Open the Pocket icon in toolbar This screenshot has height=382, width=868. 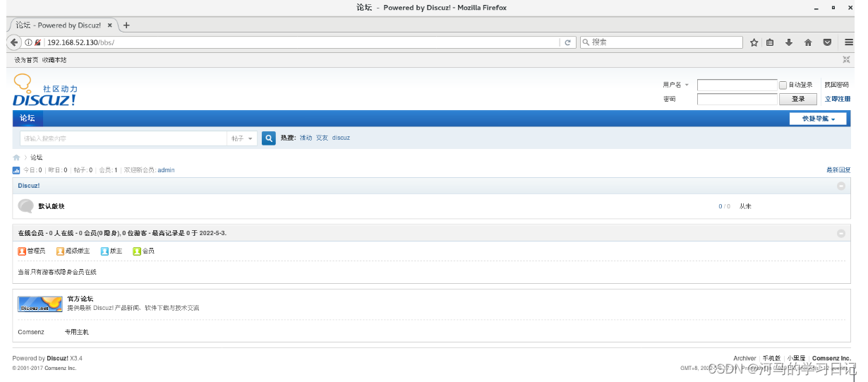click(x=827, y=42)
